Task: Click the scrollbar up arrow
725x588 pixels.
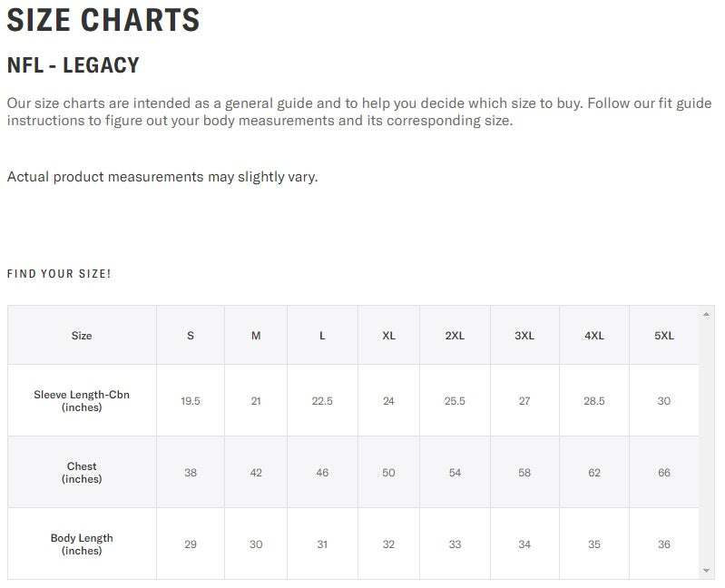Action: [707, 314]
